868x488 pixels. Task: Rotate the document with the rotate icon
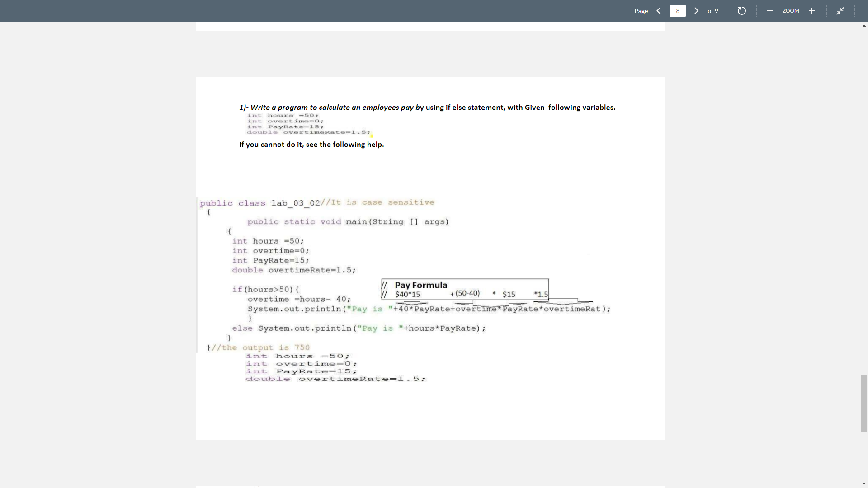click(741, 11)
